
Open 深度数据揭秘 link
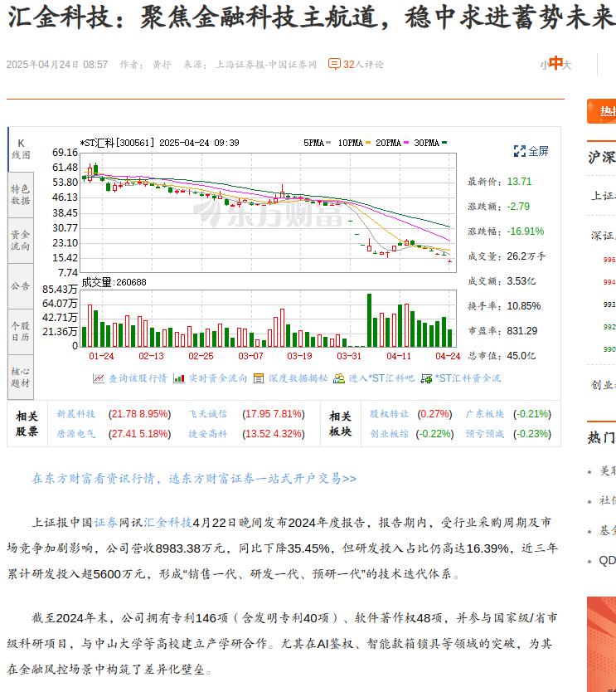click(x=298, y=378)
